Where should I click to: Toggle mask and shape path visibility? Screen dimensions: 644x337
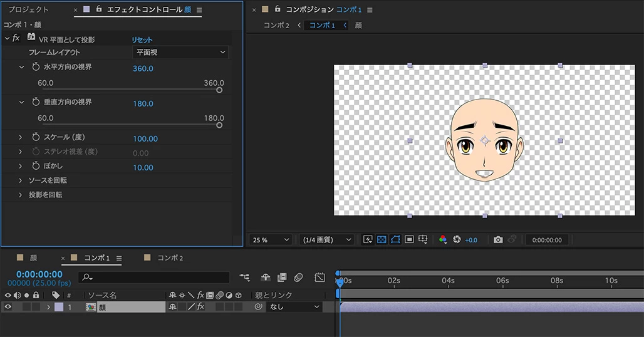395,240
